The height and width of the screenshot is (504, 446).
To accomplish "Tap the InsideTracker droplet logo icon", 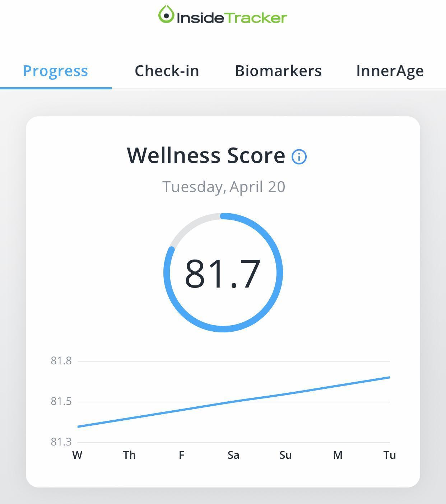I will tap(166, 15).
